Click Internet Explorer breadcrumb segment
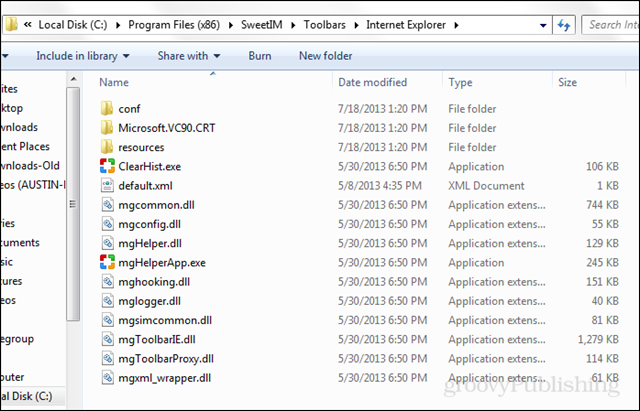Image resolution: width=640 pixels, height=411 pixels. click(406, 25)
